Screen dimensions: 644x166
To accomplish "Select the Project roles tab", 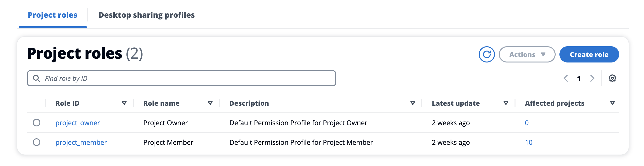I will 53,15.
